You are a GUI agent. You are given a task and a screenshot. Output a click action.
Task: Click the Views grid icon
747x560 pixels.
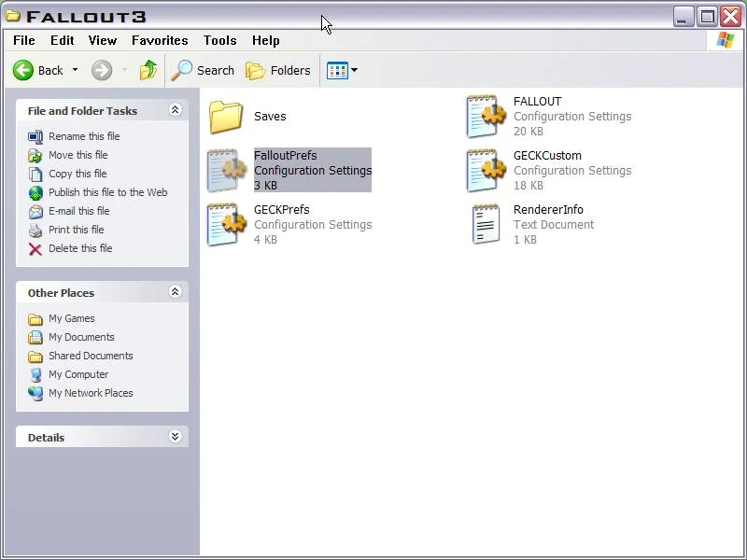337,71
